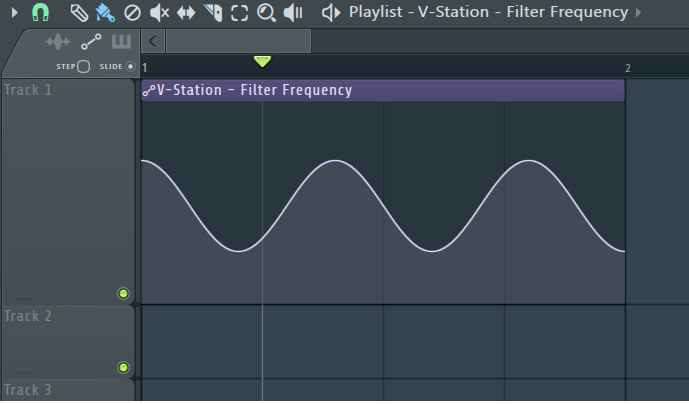
Task: Focus audio clips waveform icon
Action: [x=58, y=42]
